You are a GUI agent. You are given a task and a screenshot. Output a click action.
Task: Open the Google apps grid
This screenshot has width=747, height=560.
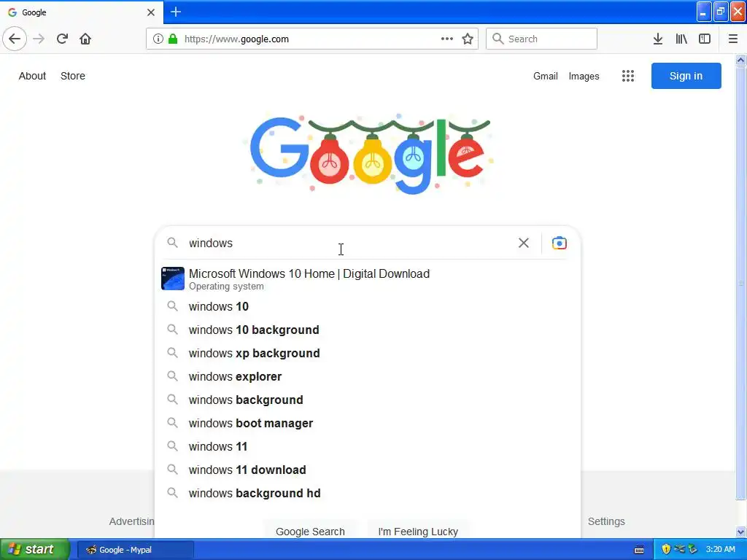tap(628, 76)
